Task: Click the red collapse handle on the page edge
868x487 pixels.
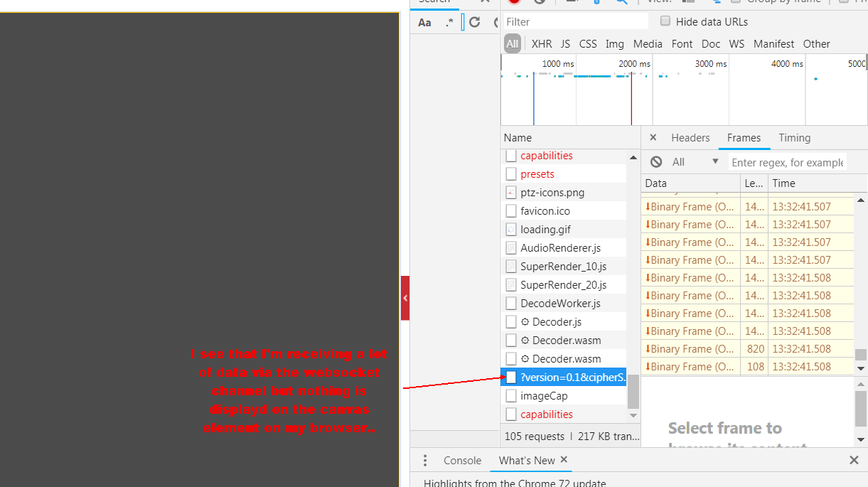Action: click(405, 298)
